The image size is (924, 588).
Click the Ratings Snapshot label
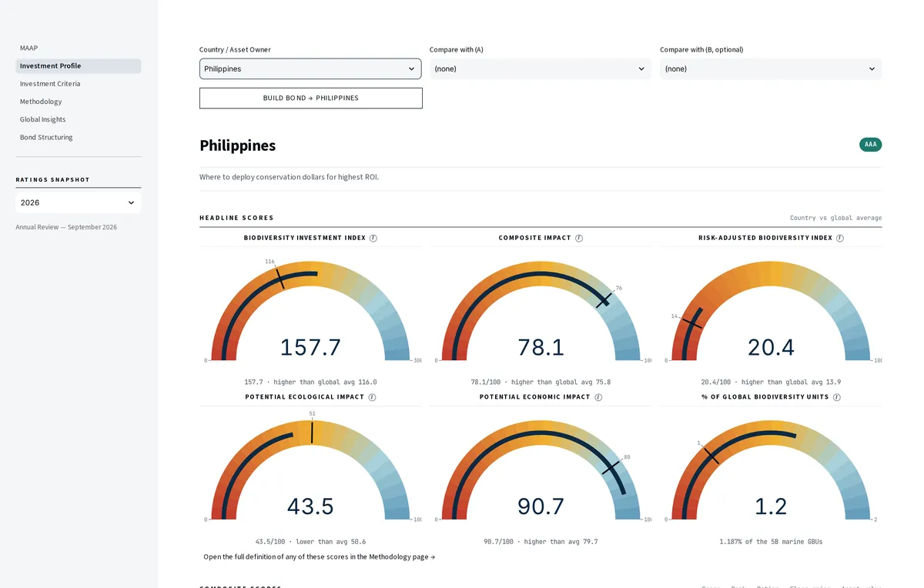click(52, 179)
